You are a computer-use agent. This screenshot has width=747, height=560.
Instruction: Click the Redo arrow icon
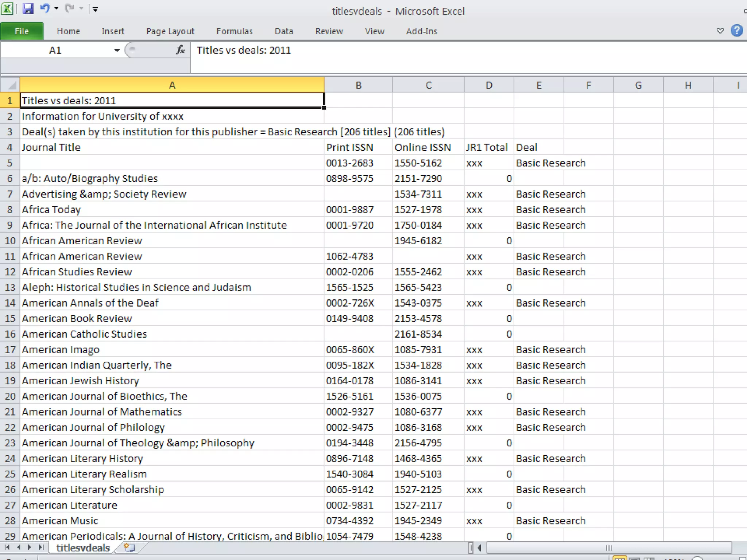pyautogui.click(x=69, y=8)
